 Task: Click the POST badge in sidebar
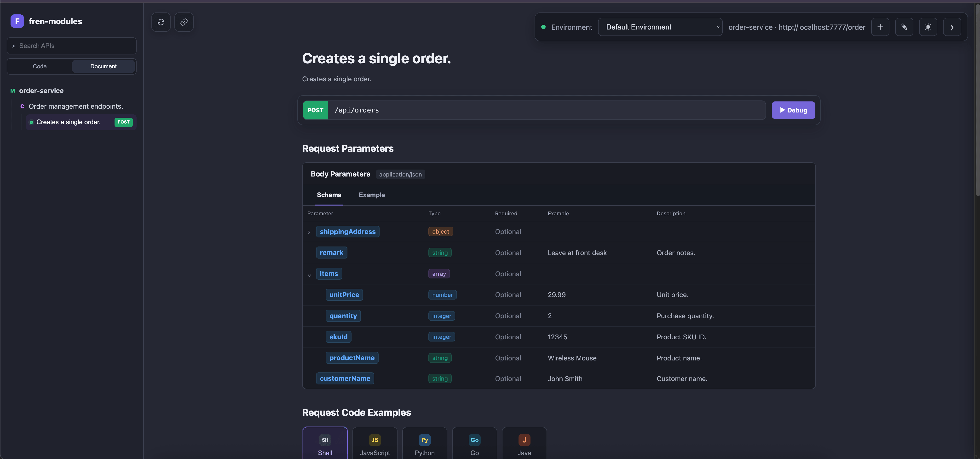pyautogui.click(x=123, y=122)
